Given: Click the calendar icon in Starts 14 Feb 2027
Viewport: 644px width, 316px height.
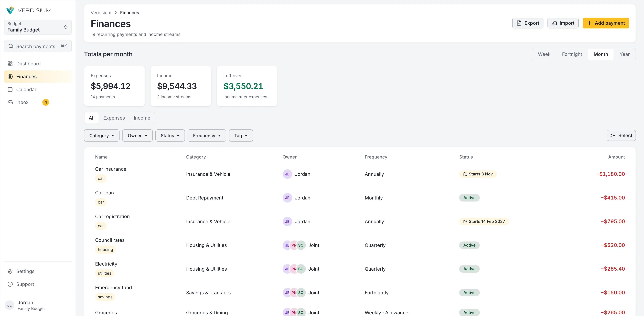Looking at the screenshot, I should [465, 222].
